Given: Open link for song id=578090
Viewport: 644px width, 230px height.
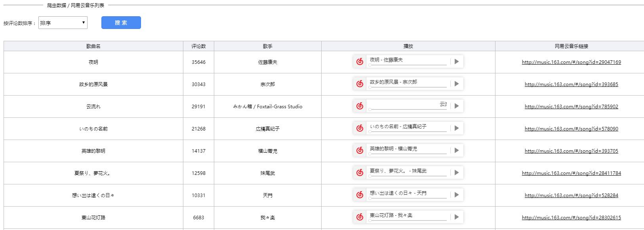Looking at the screenshot, I should coord(571,129).
